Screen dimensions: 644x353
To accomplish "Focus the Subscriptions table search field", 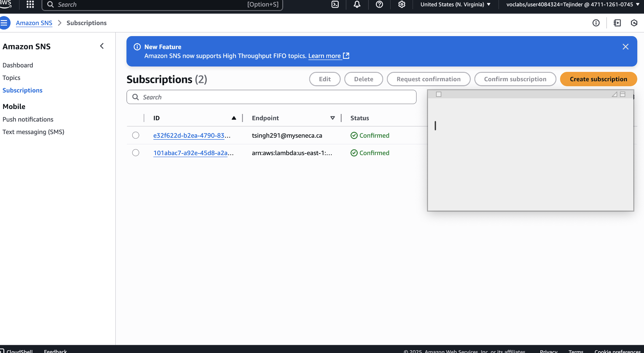I will click(272, 97).
